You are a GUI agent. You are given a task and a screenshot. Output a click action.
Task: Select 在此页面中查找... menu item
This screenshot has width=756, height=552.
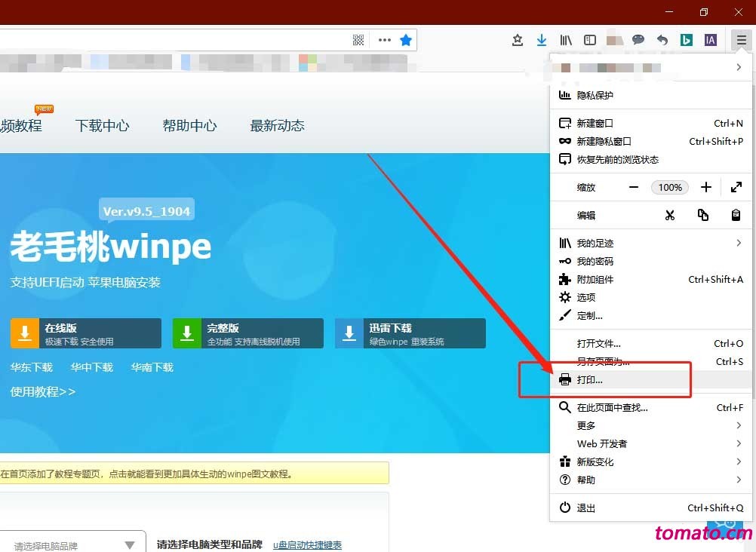tap(650, 408)
